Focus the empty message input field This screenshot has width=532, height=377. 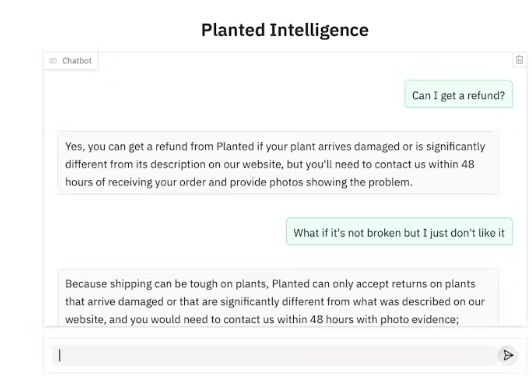(274, 356)
